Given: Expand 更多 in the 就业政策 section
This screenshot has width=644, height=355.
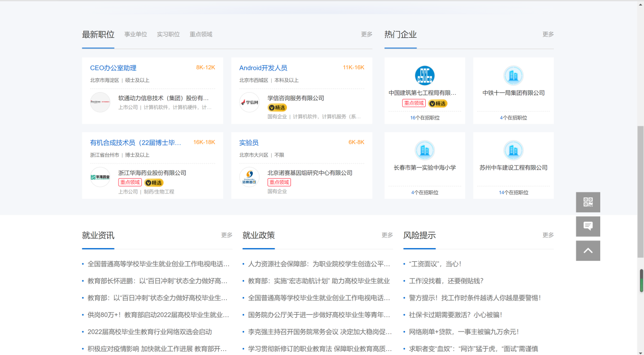Looking at the screenshot, I should [387, 235].
